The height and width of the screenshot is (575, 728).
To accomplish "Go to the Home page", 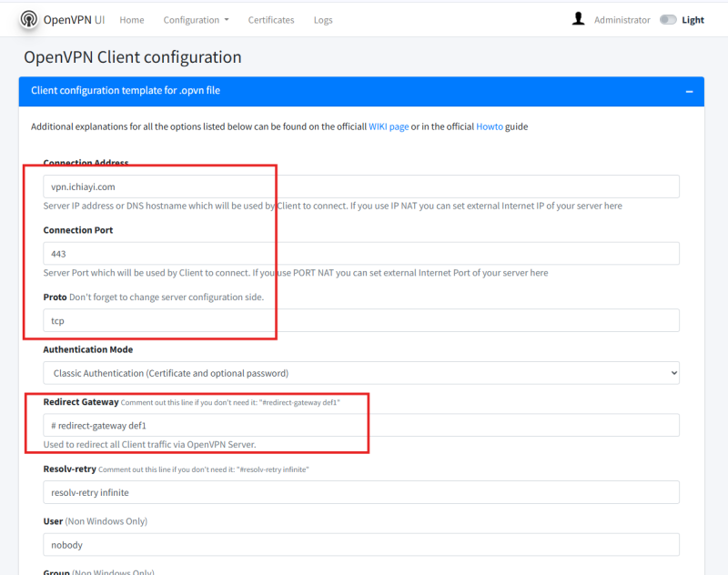I will pos(132,20).
